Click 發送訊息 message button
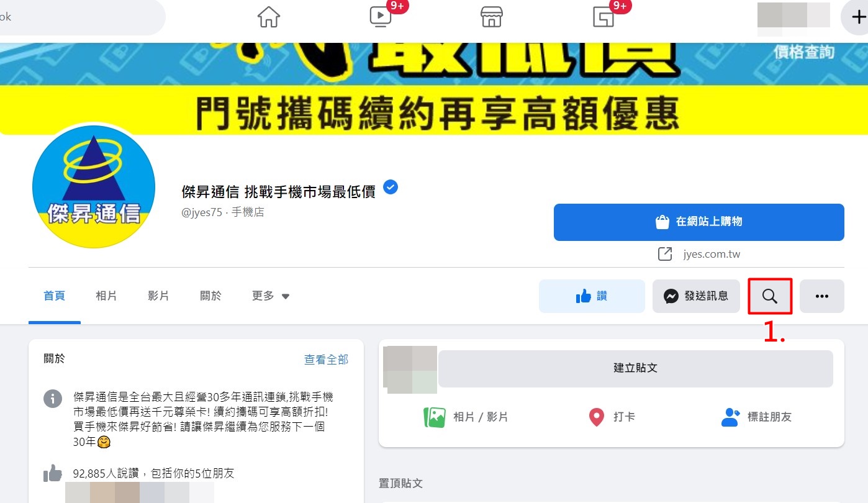Viewport: 868px width, 503px height. pyautogui.click(x=696, y=296)
